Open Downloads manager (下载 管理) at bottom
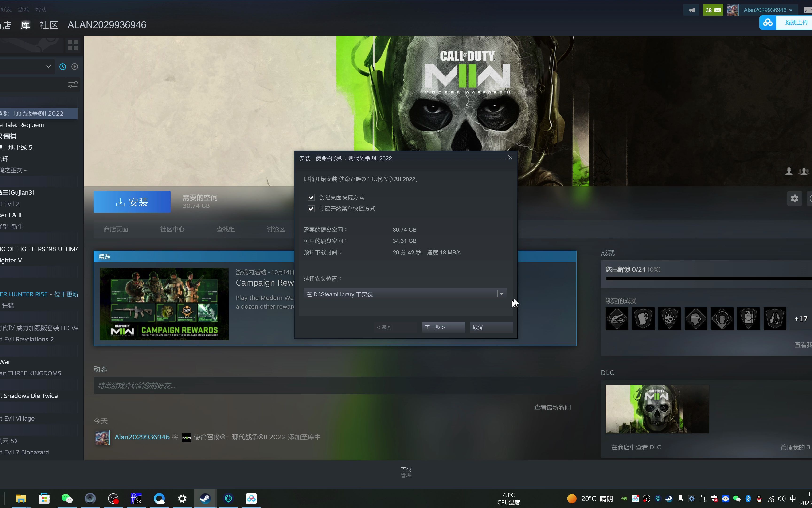 click(406, 472)
